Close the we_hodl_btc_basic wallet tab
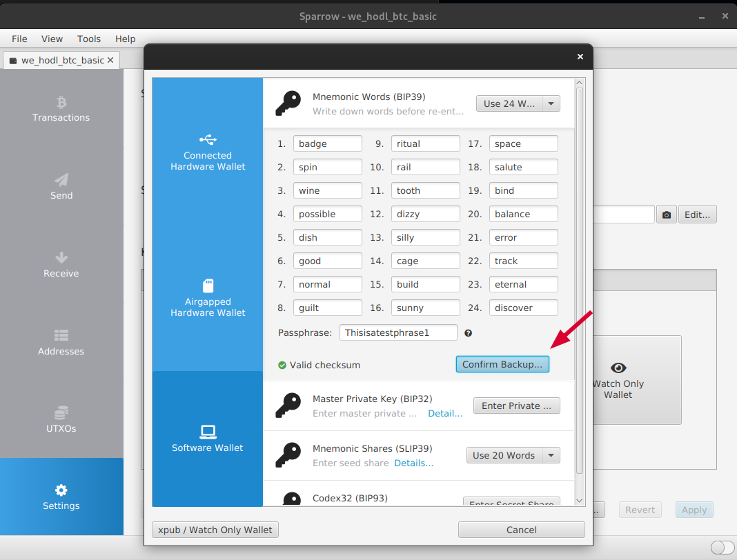 click(110, 60)
